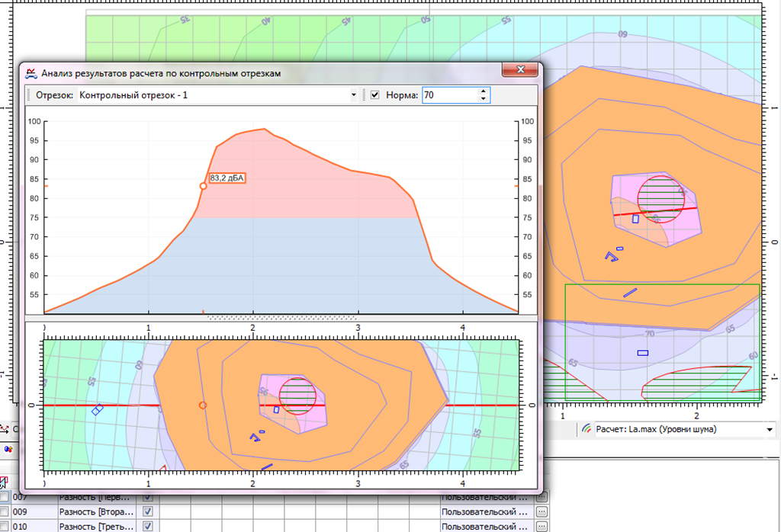Select the orange point marker on chart curve
The height and width of the screenshot is (532, 781).
point(203,186)
